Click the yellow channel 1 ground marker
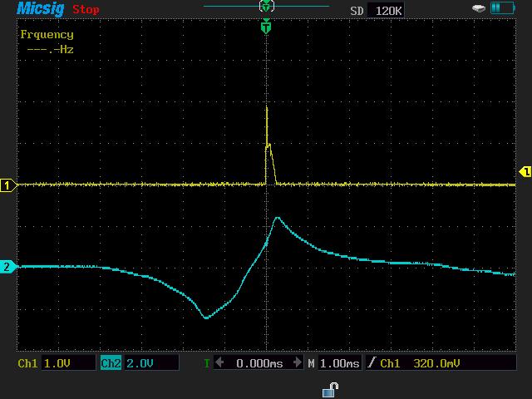 pos(8,185)
